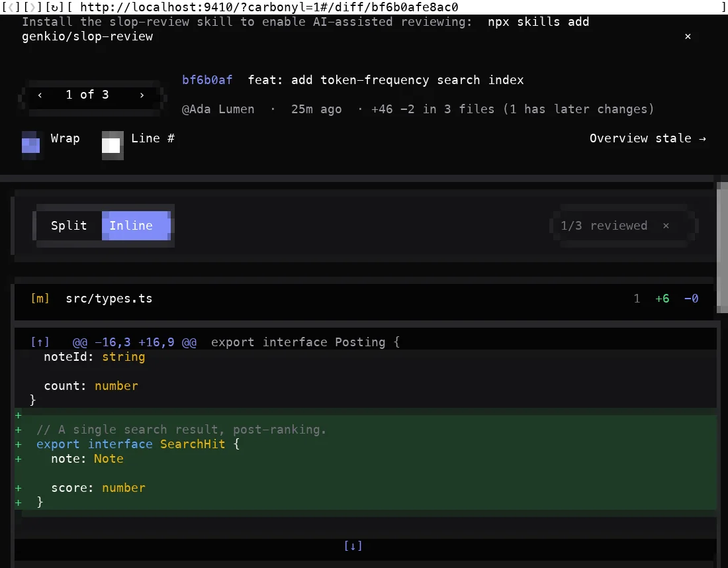The height and width of the screenshot is (568, 728).
Task: Click the '1/3 reviewed' status
Action: [604, 226]
